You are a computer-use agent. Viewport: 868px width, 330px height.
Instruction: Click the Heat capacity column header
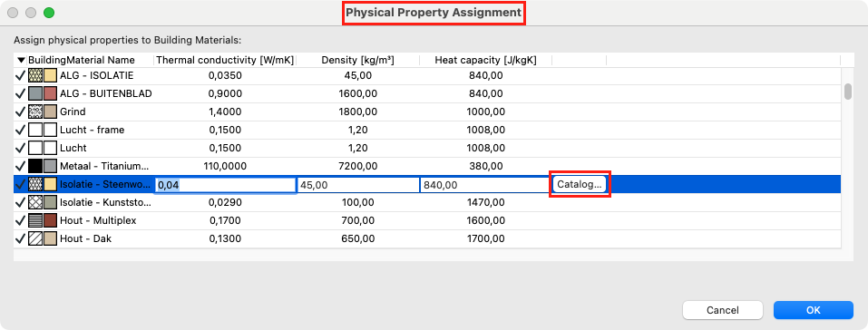tap(485, 60)
